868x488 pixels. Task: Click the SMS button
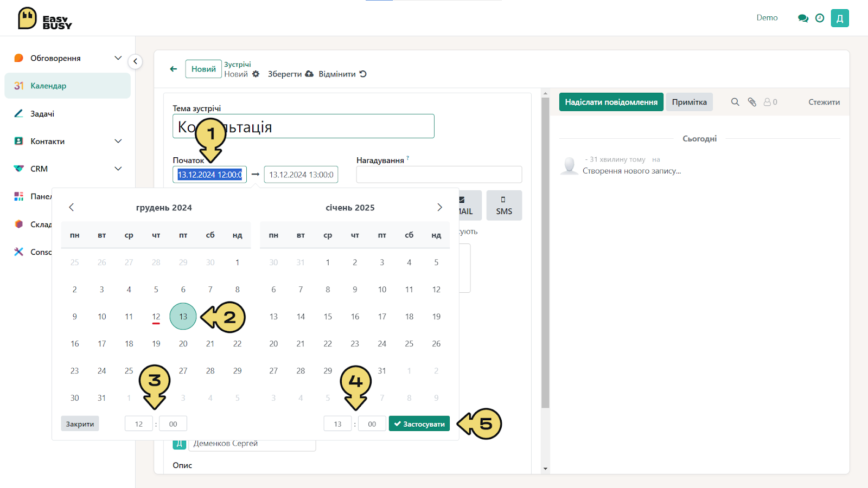504,206
